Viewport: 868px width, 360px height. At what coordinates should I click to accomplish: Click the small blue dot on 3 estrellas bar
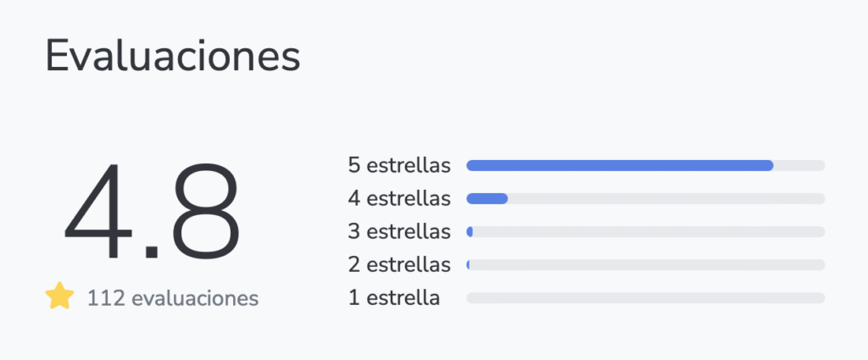click(470, 231)
